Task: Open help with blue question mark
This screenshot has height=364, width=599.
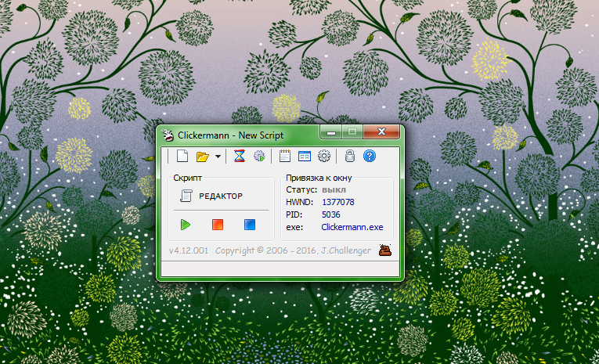Action: tap(370, 157)
